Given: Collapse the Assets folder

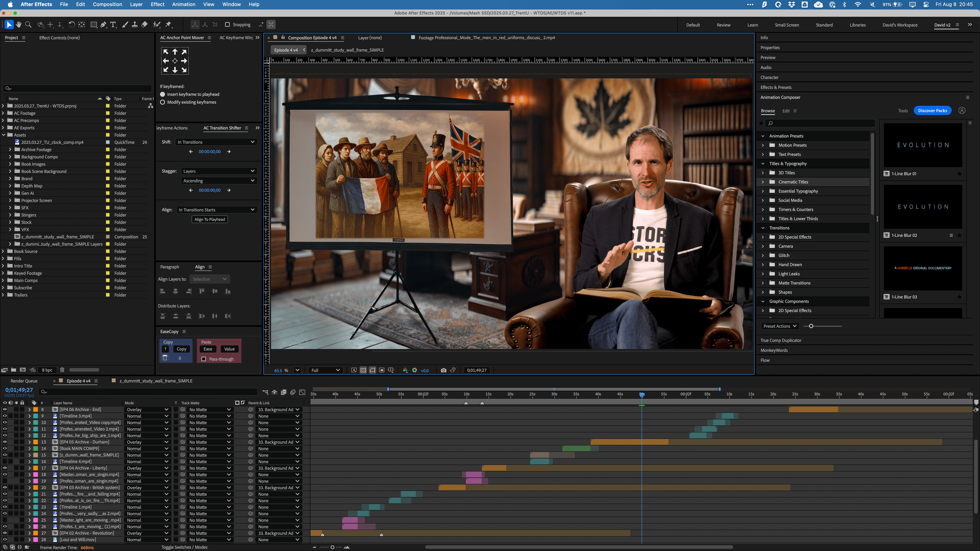Looking at the screenshot, I should [x=4, y=135].
